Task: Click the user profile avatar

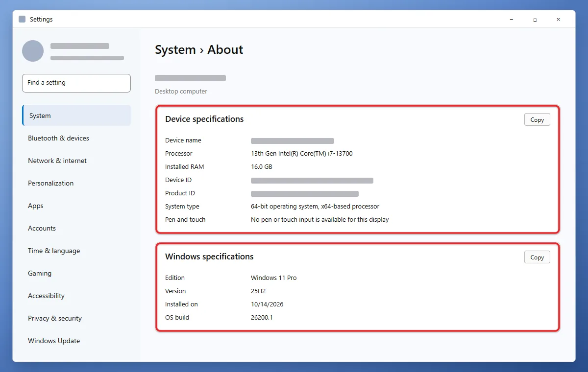Action: [33, 51]
